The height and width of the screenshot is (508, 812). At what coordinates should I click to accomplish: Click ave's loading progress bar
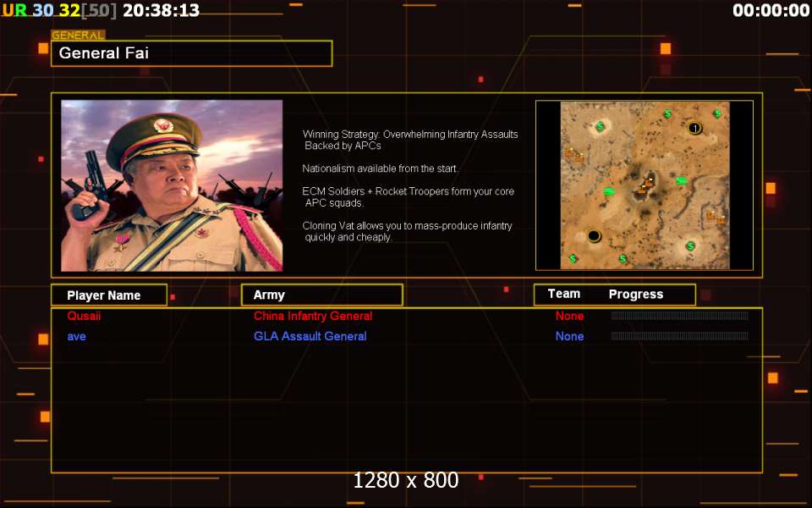click(679, 336)
